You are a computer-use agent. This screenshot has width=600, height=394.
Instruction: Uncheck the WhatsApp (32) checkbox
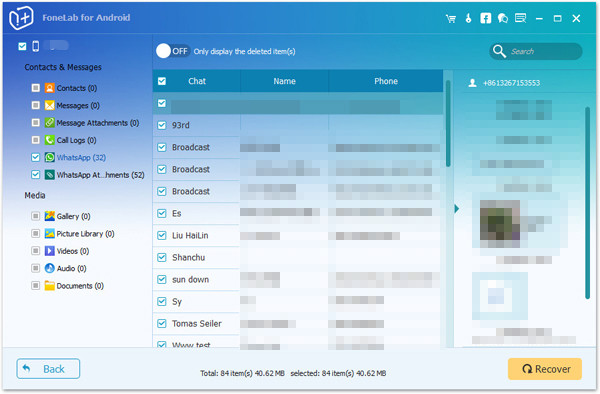coord(36,157)
